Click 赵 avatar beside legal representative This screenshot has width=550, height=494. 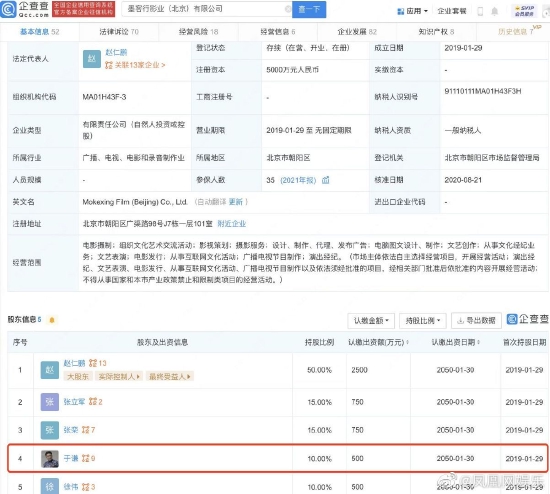pyautogui.click(x=92, y=59)
